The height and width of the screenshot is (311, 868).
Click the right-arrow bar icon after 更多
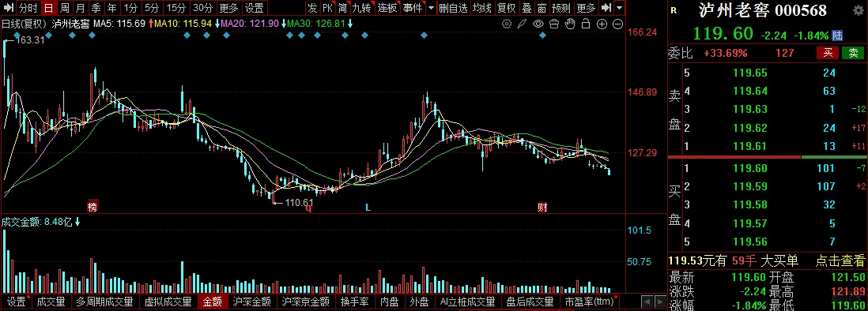coord(606,8)
